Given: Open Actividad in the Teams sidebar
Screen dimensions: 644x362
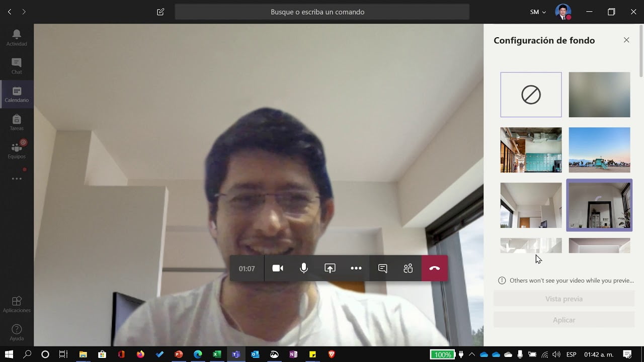Looking at the screenshot, I should (17, 38).
